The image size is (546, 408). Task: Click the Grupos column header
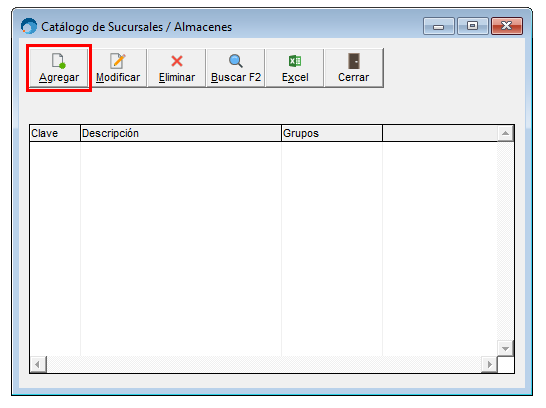pyautogui.click(x=332, y=133)
